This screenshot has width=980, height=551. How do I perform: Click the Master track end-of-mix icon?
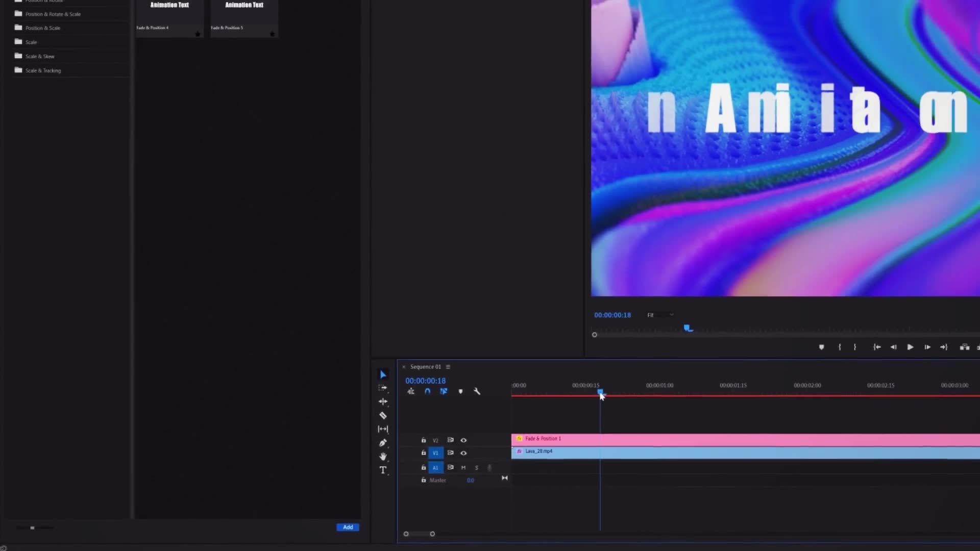(x=504, y=478)
